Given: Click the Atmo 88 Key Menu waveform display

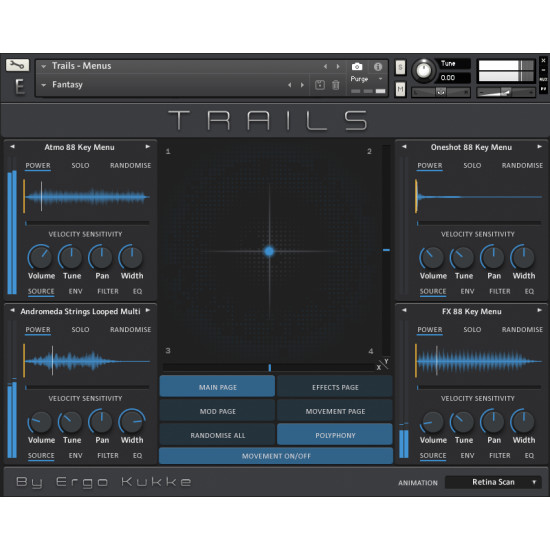Looking at the screenshot, I should tap(87, 197).
